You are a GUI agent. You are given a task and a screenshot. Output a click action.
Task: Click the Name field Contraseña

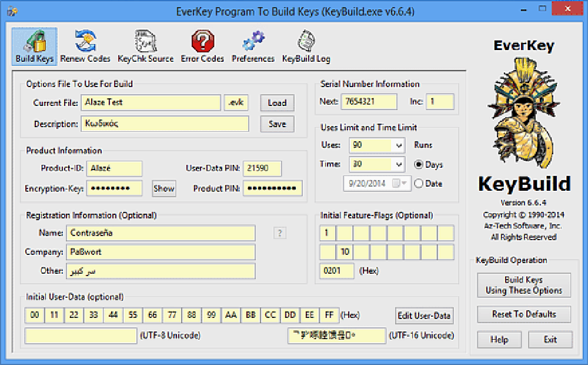pyautogui.click(x=161, y=233)
